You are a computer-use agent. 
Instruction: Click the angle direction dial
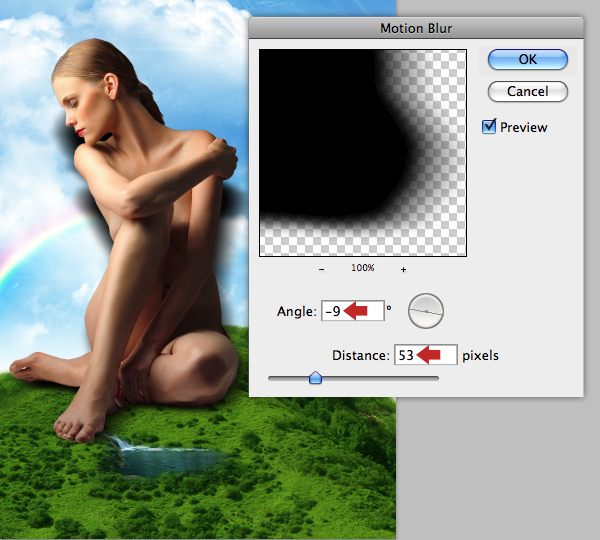coord(426,311)
